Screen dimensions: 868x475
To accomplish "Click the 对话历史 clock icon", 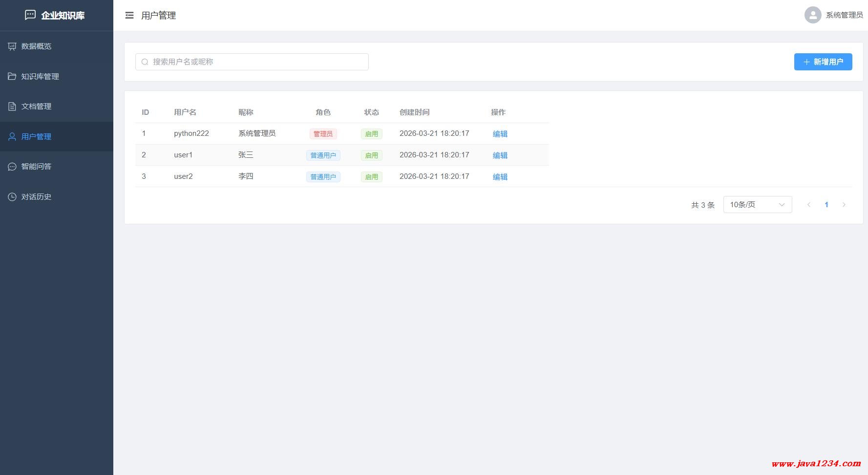I will (x=12, y=197).
